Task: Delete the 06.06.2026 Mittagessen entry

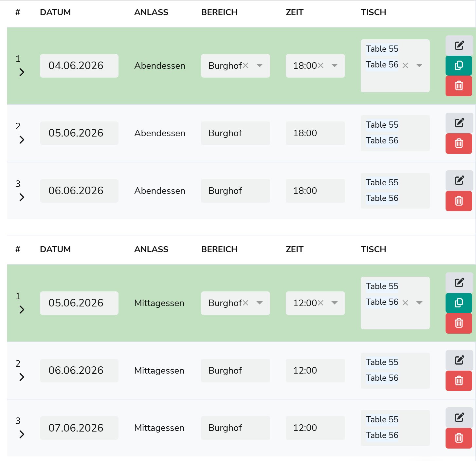Action: [x=459, y=380]
